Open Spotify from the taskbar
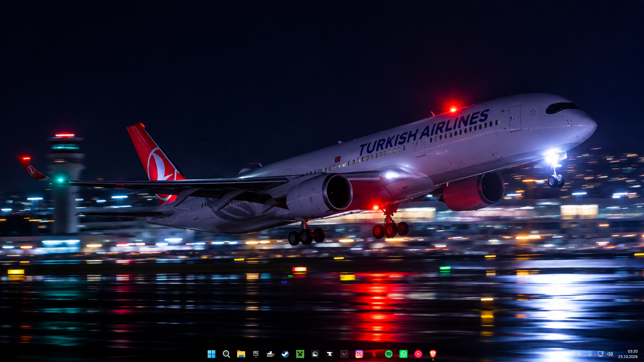Viewport: 644px width, 362px height. pos(389,354)
